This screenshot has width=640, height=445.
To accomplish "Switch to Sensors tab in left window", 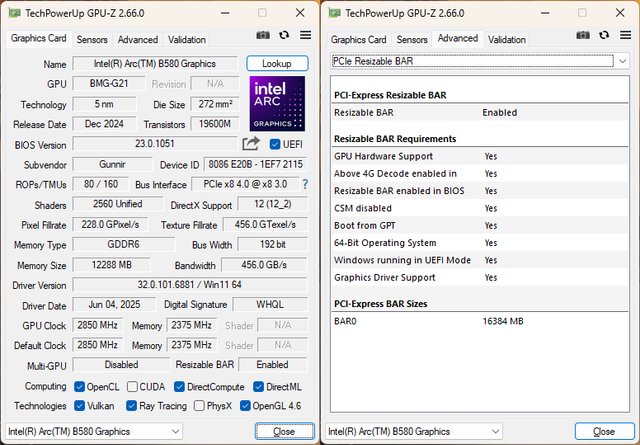I will (x=92, y=40).
